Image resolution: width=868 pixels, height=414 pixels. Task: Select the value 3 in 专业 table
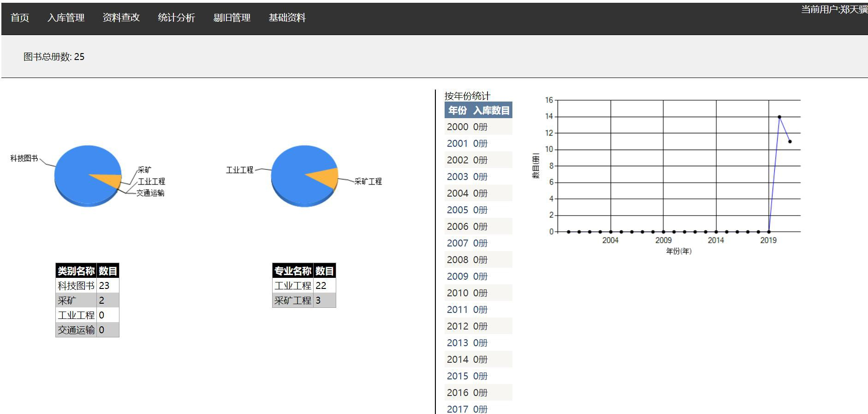(325, 300)
